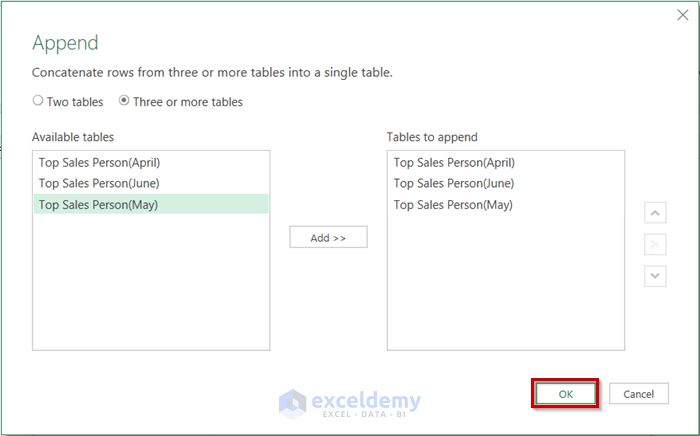The width and height of the screenshot is (700, 436).
Task: Select Top Sales Person(May) in Tables to append
Action: [x=454, y=205]
